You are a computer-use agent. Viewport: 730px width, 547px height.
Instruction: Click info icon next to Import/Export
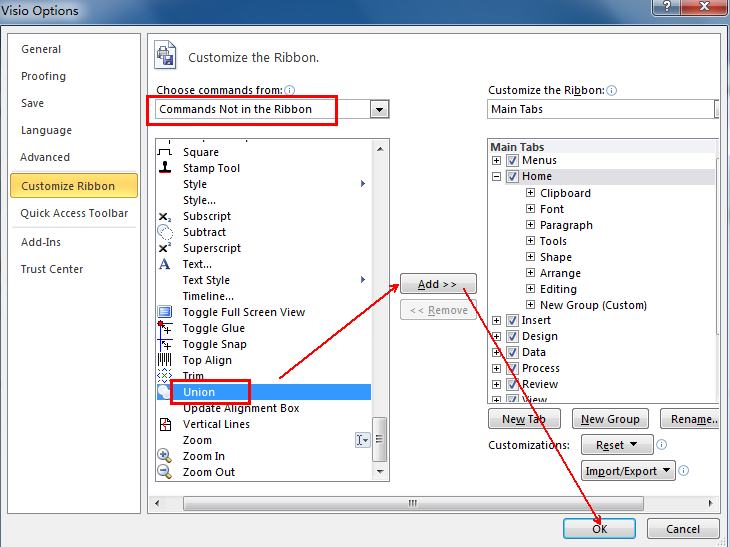click(683, 470)
